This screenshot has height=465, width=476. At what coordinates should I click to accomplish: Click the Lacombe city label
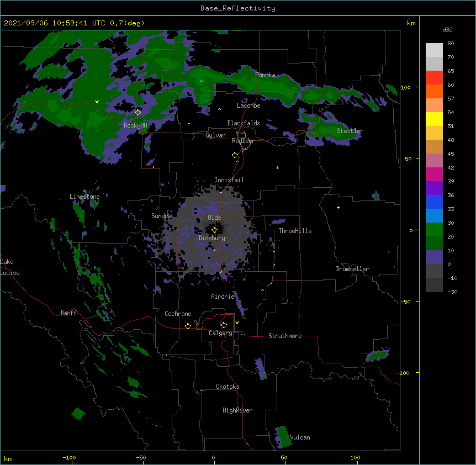point(248,105)
